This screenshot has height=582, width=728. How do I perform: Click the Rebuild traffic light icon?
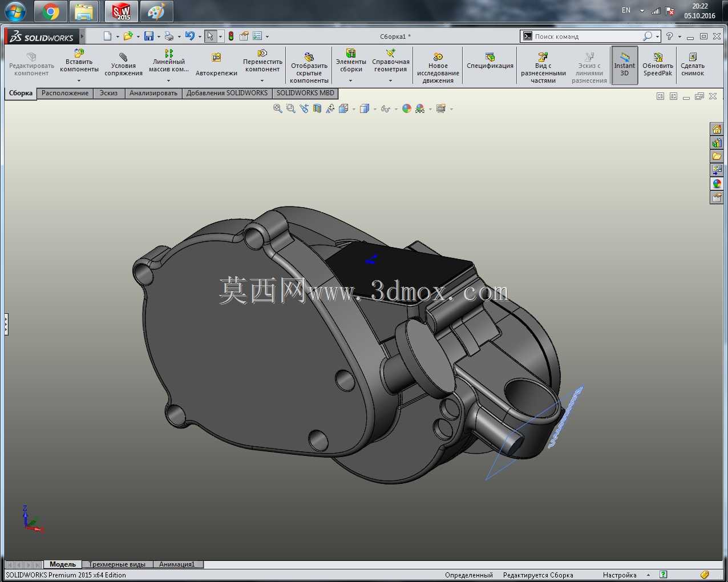(231, 36)
